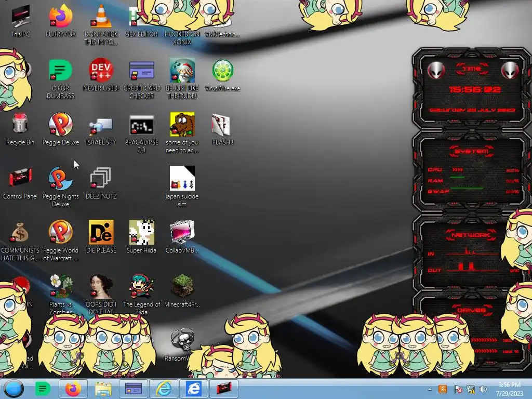
Task: Click the date text in TIME gadget
Action: point(472,110)
